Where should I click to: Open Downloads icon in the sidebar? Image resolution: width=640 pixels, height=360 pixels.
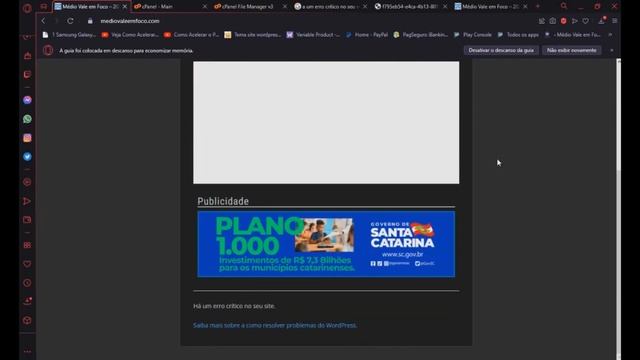(27, 302)
